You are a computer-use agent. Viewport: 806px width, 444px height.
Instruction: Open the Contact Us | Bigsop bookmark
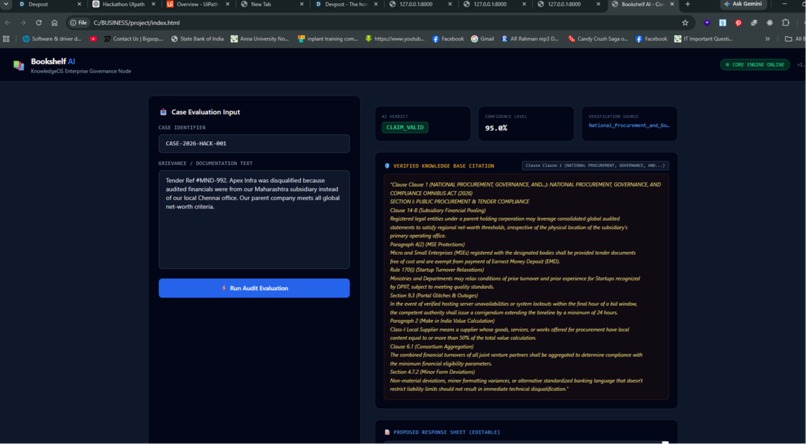[x=133, y=39]
